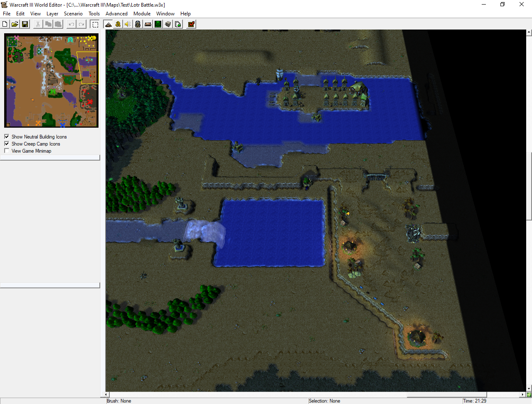Open the Window menu
Viewport: 532px width, 404px height.
coord(165,14)
